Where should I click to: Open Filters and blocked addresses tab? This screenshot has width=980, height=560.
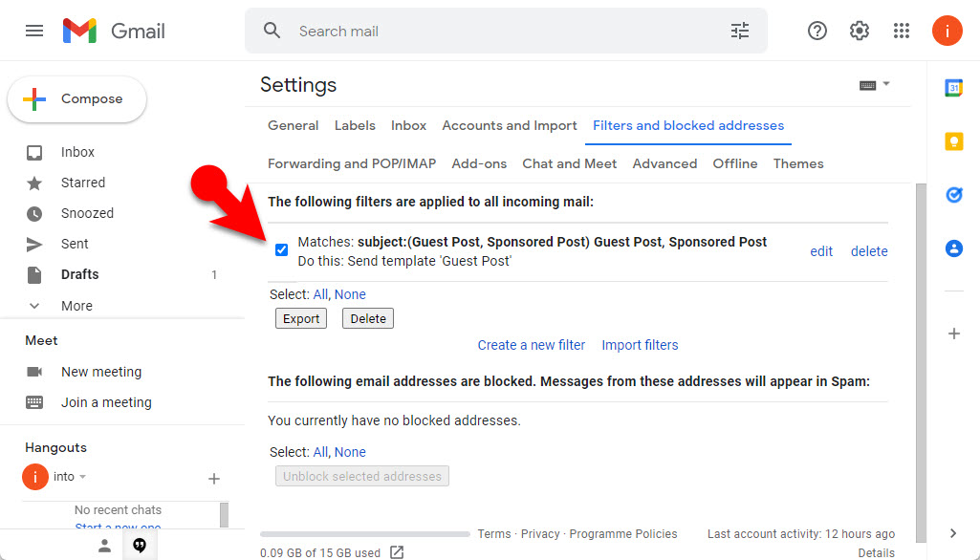[688, 125]
